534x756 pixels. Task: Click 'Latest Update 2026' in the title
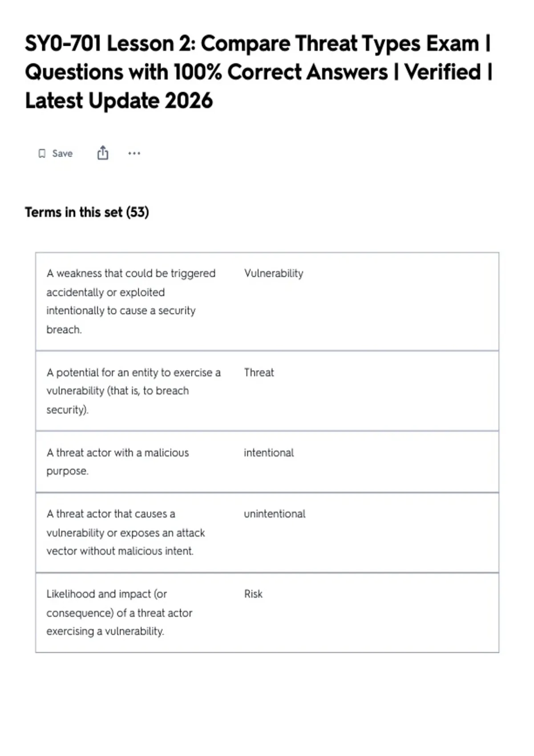click(x=119, y=101)
